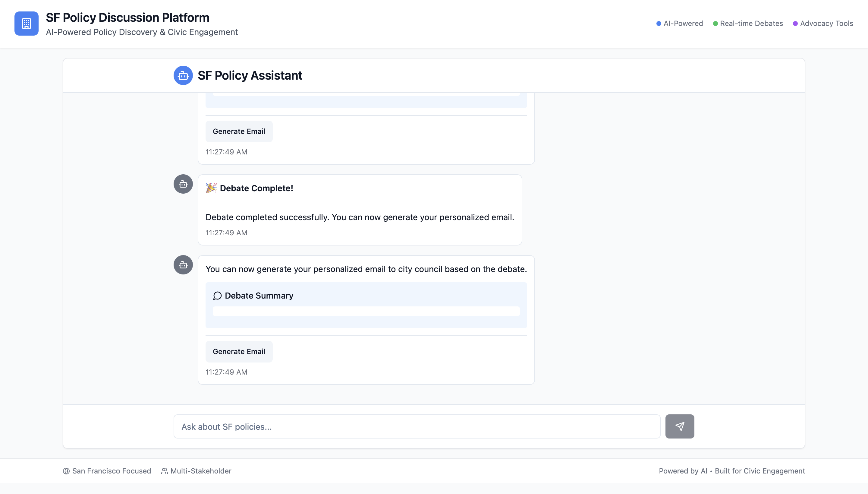Click the party popper emoji
Screen dimensions: 868x494
[211, 188]
